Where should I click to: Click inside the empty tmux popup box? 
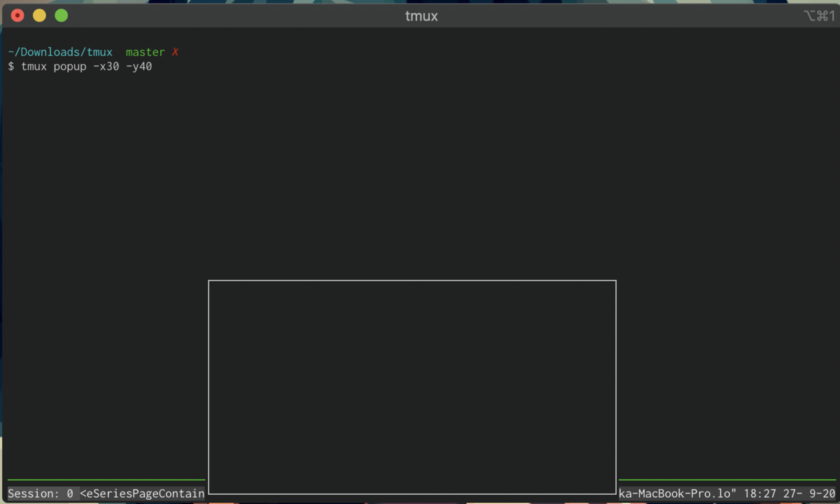[x=412, y=387]
